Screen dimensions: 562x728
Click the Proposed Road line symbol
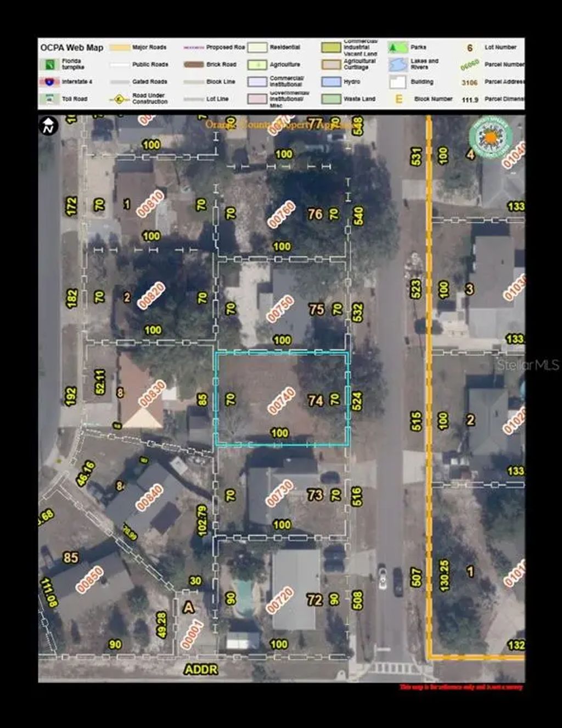[x=194, y=48]
